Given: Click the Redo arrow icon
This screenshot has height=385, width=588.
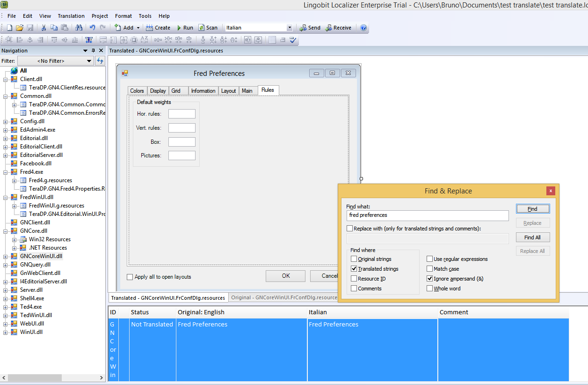Looking at the screenshot, I should coord(103,28).
